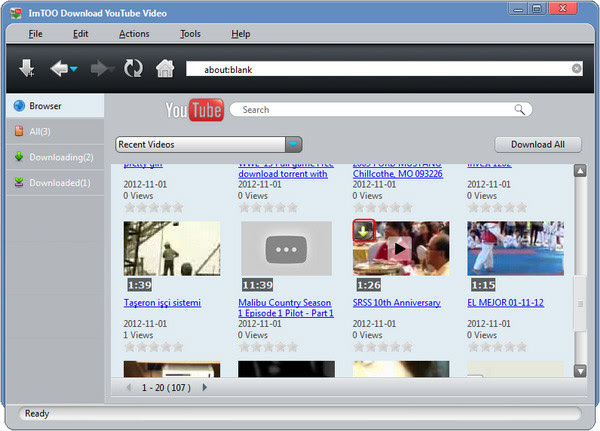Viewport: 600px width, 431px height.
Task: Go to next results page arrow
Action: coord(205,387)
